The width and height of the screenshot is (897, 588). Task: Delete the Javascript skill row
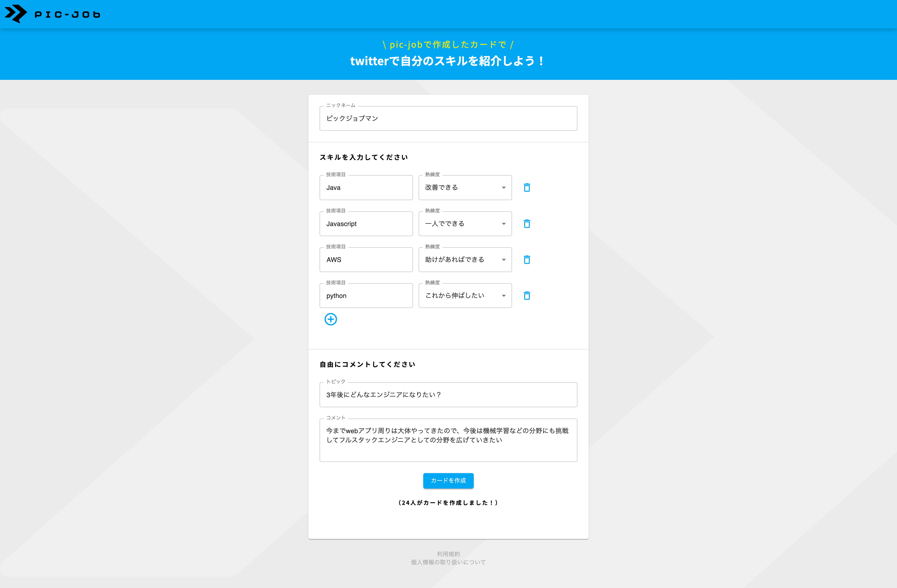tap(527, 223)
